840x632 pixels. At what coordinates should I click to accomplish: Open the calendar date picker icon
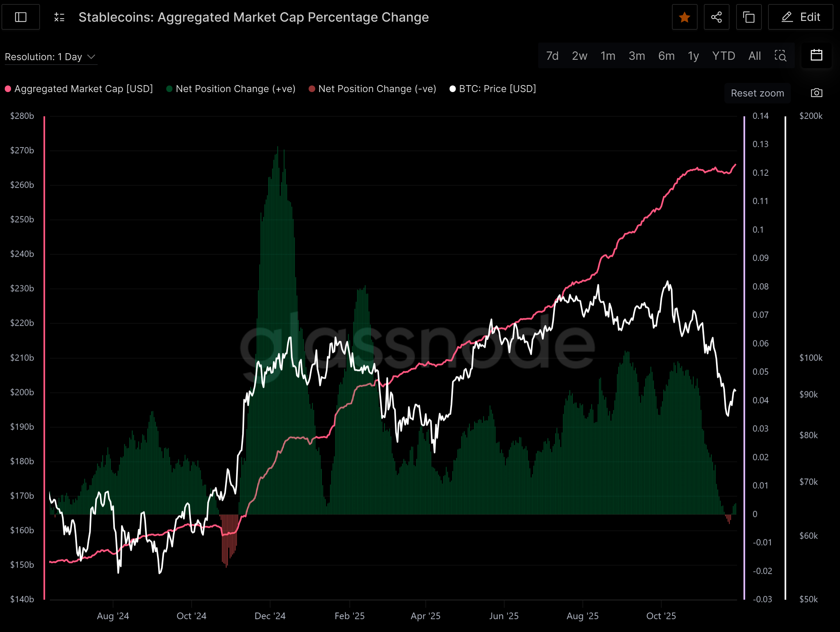816,55
